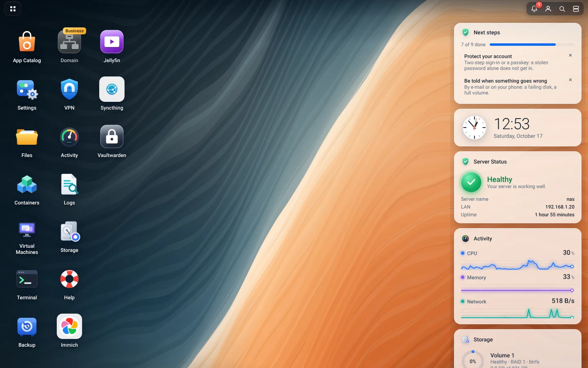Viewport: 588px width, 368px height.
Task: Open the Protect your account step
Action: click(x=513, y=62)
